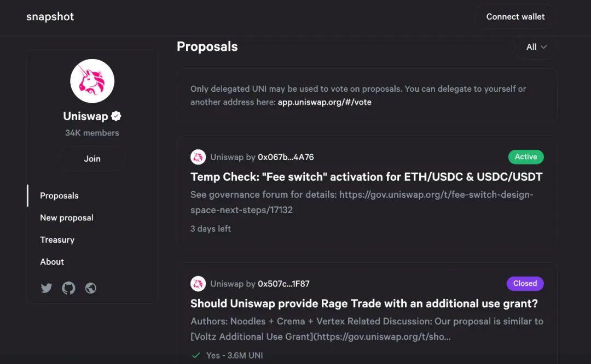The image size is (591, 364).
Task: Open New proposal in the sidebar
Action: tap(67, 218)
